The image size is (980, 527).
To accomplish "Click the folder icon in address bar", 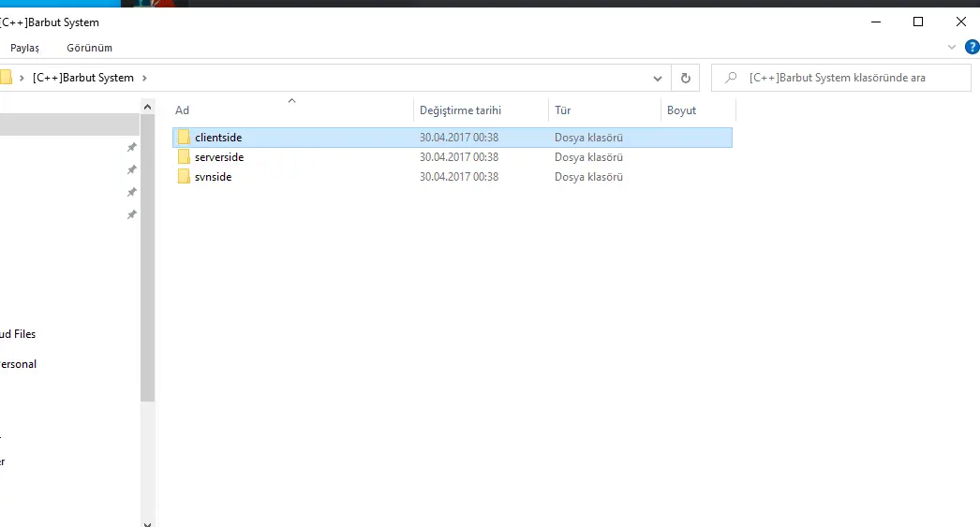I will coord(6,78).
